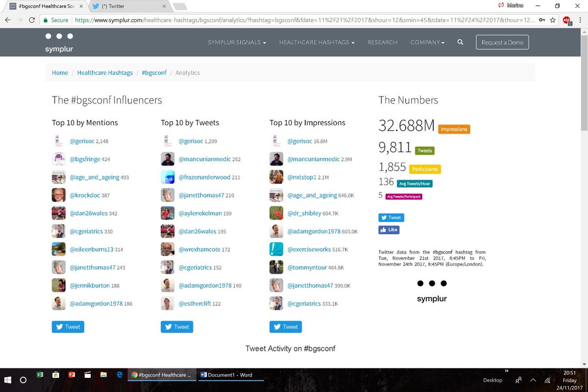Click the Symplur logo in the header
The height and width of the screenshot is (392, 588).
click(x=59, y=43)
